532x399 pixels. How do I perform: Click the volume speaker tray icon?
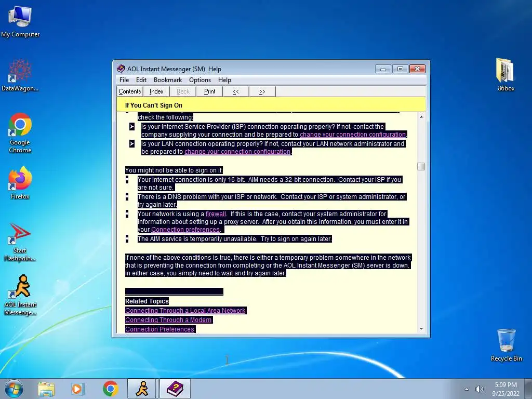pyautogui.click(x=480, y=389)
